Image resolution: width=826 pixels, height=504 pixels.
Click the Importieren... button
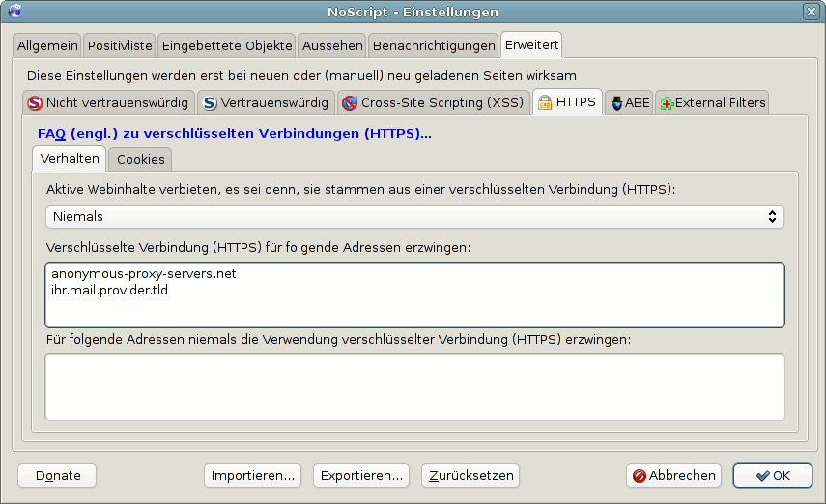tap(253, 476)
